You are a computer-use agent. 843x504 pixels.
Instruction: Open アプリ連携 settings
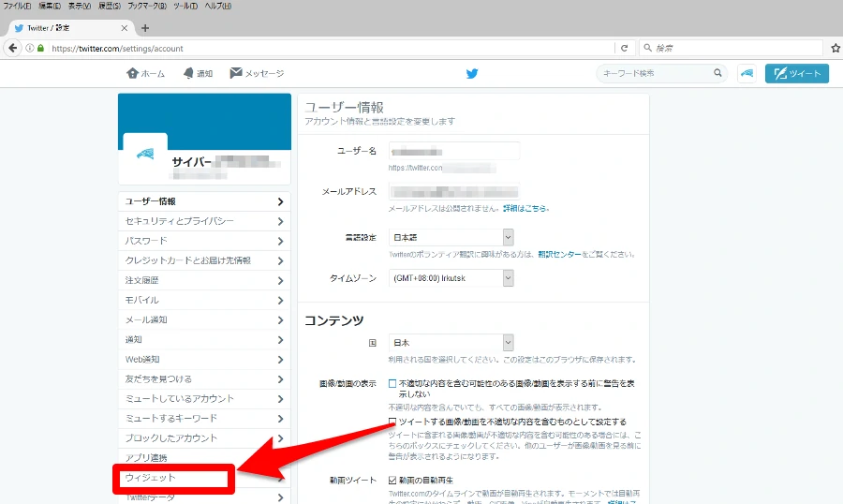click(204, 458)
